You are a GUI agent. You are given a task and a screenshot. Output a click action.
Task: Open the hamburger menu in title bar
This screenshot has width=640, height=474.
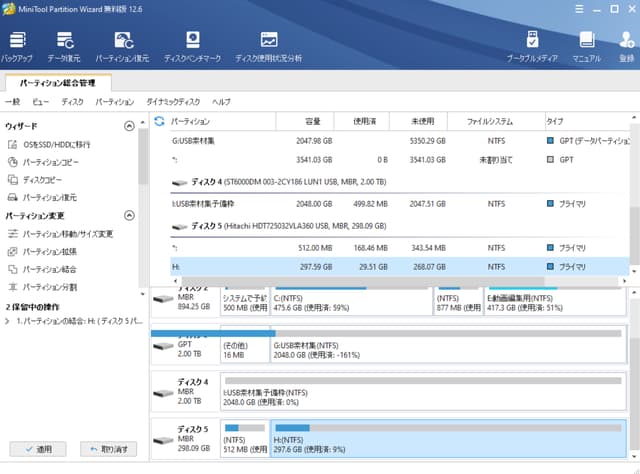point(579,9)
